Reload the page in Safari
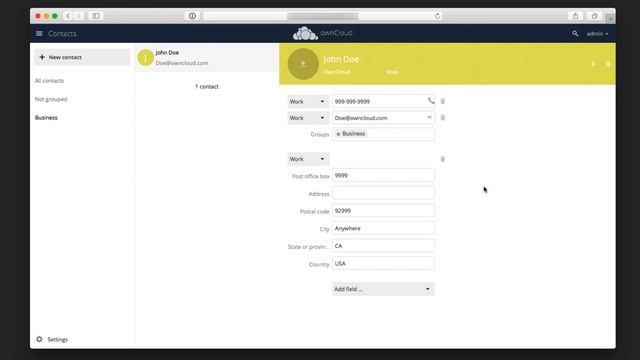 [437, 16]
